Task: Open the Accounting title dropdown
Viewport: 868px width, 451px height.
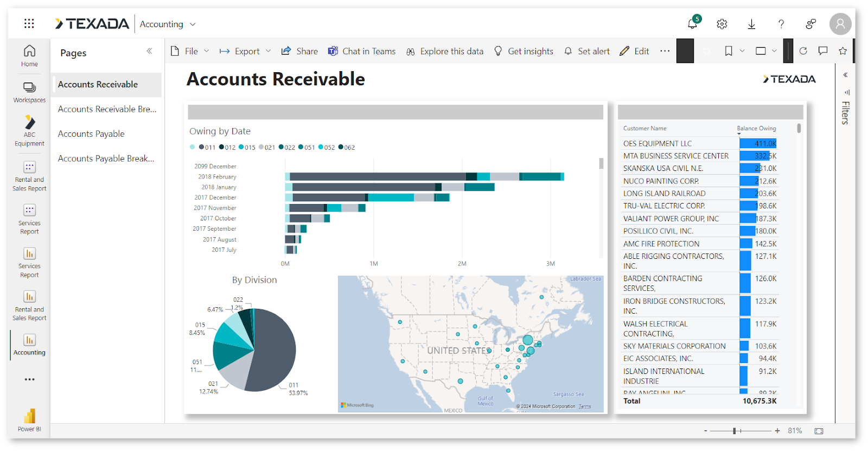Action: [168, 24]
